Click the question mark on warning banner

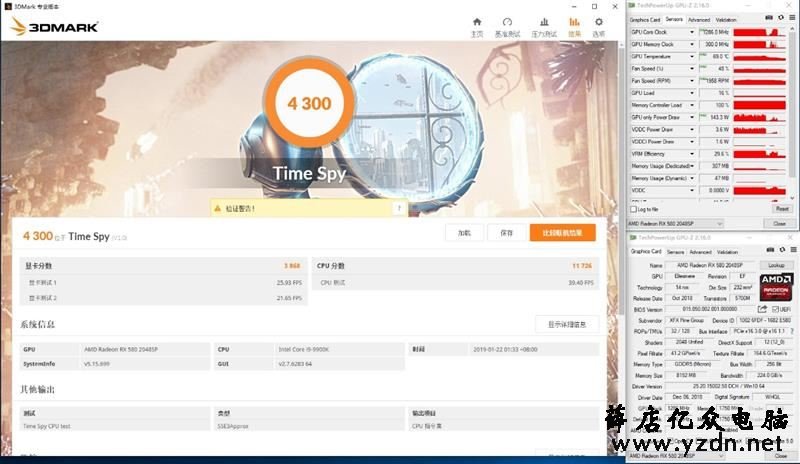(x=399, y=208)
